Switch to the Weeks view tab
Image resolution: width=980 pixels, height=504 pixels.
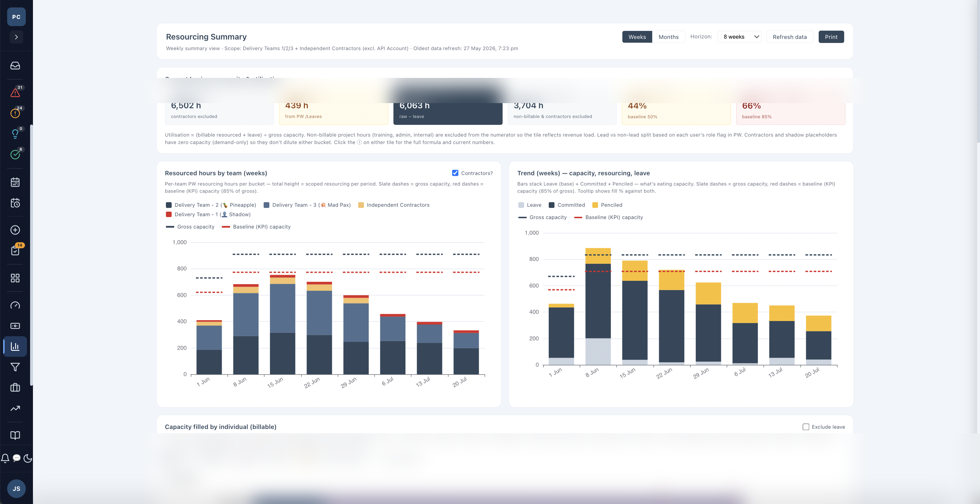click(637, 37)
